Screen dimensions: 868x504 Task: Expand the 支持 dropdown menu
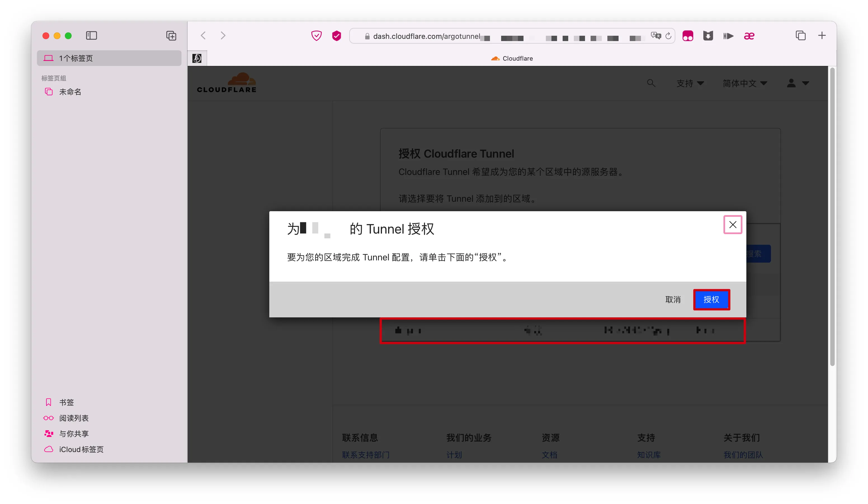point(690,83)
